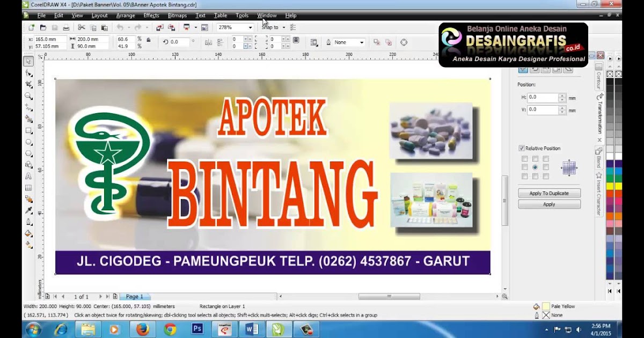Image resolution: width=644 pixels, height=338 pixels.
Task: Click the Import icon
Action: [x=160, y=27]
